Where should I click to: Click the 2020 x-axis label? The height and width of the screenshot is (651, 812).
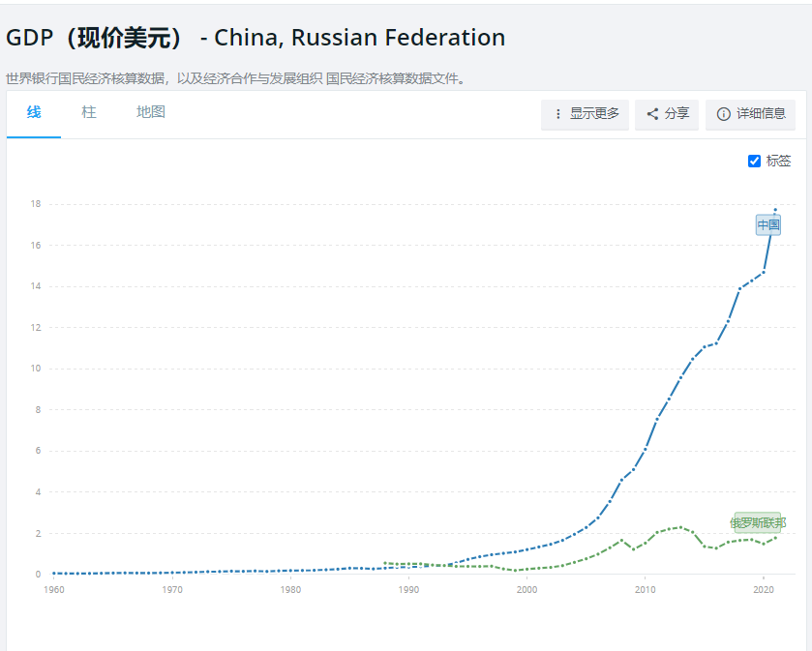[764, 589]
